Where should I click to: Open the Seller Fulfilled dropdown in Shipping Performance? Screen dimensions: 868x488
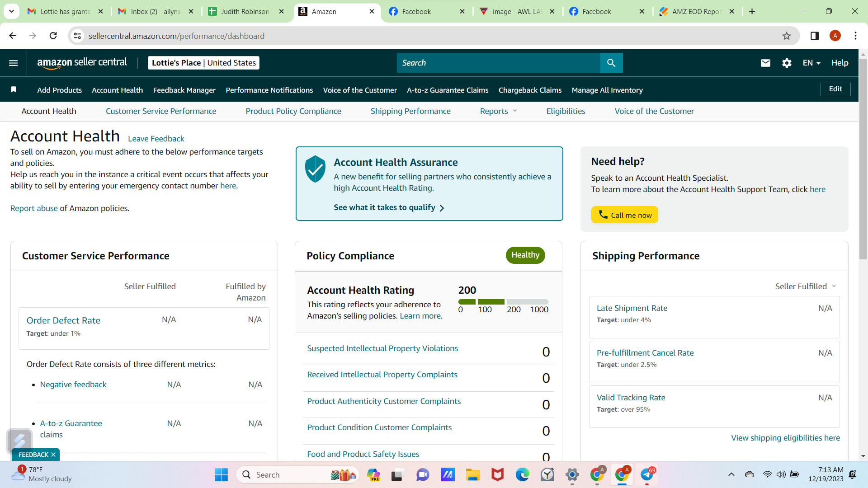[x=806, y=286]
